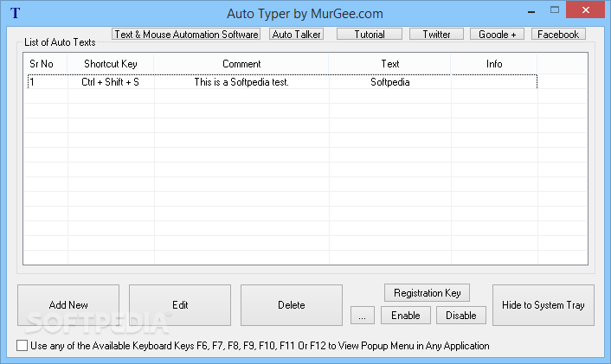Image resolution: width=611 pixels, height=364 pixels.
Task: Open the Google + button
Action: coord(498,35)
